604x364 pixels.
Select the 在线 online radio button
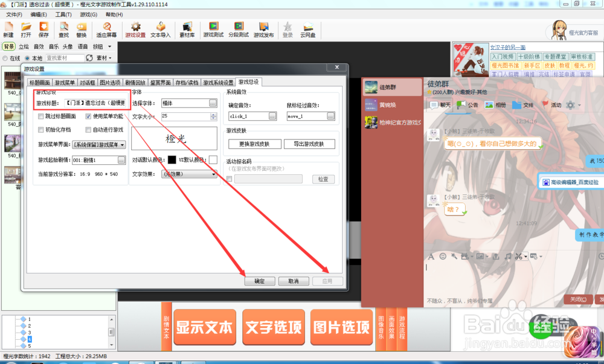(8, 58)
